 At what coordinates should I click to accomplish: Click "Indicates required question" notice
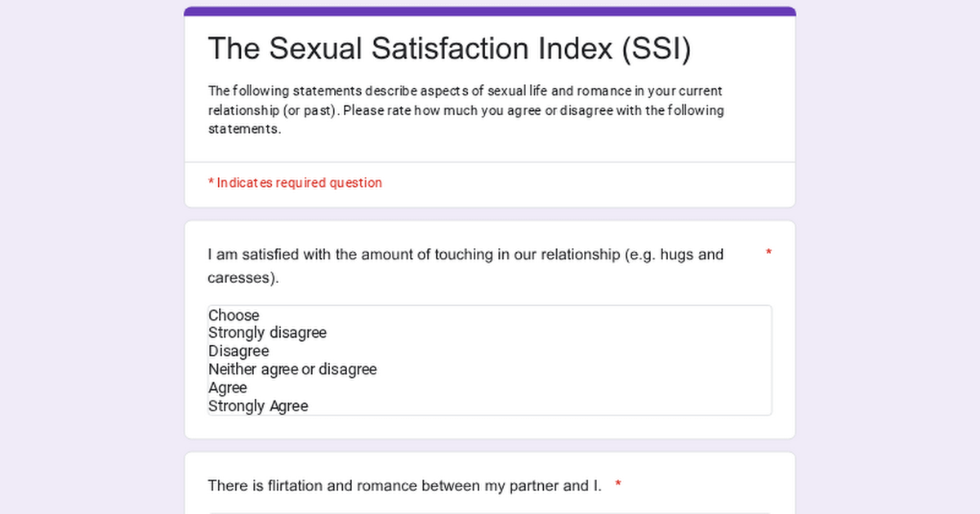[x=299, y=183]
